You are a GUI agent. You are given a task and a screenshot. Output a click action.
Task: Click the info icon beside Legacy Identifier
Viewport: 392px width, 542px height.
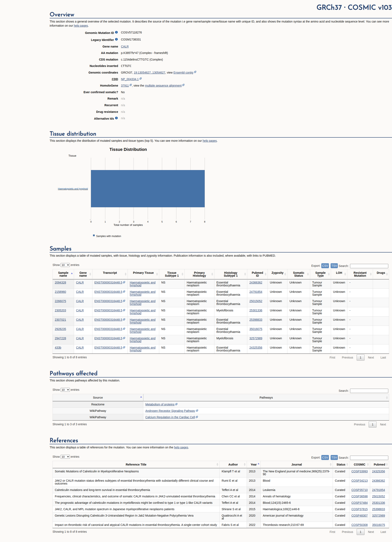tap(116, 39)
